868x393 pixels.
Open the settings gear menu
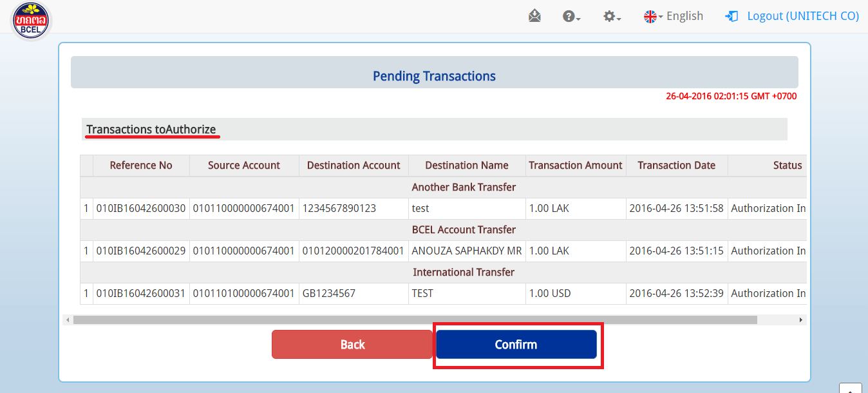[612, 17]
